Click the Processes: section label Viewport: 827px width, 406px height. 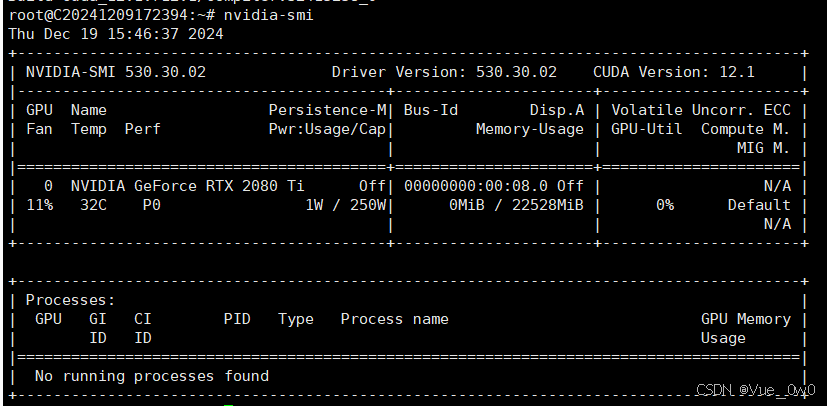coord(71,301)
